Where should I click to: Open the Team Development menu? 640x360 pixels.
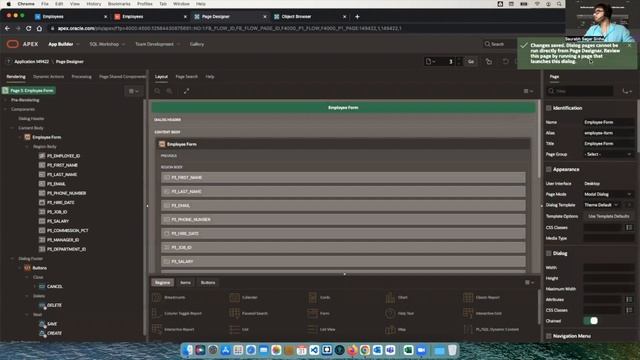pos(157,44)
